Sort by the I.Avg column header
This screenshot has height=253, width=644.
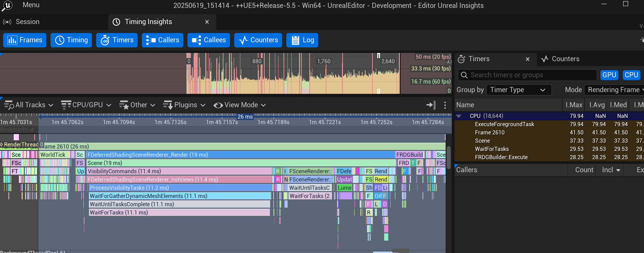597,105
